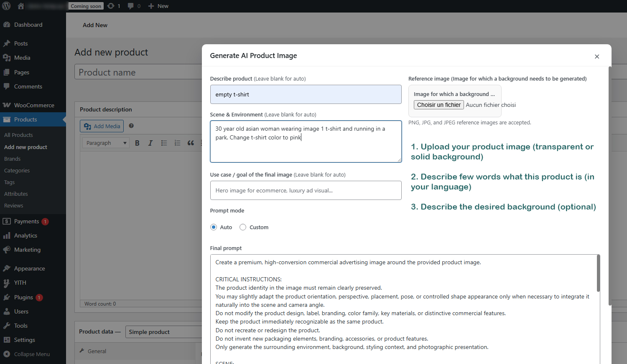
Task: Click the Use case goal input field
Action: pyautogui.click(x=306, y=190)
